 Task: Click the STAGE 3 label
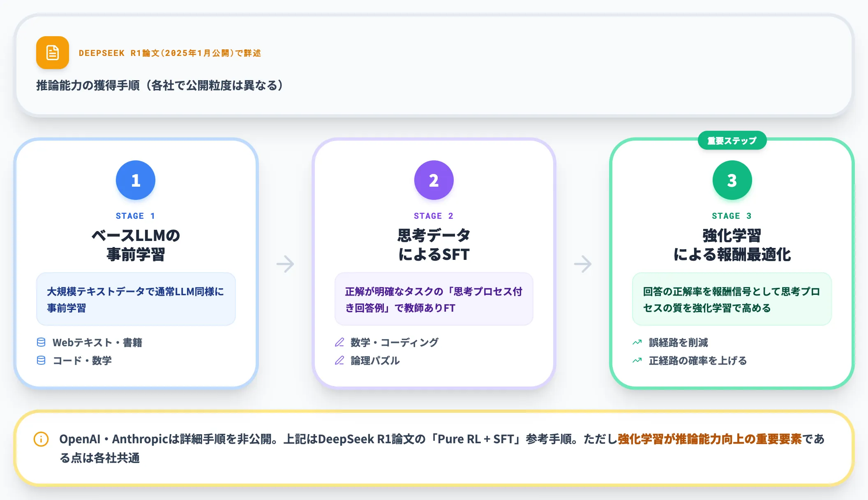[x=732, y=216]
